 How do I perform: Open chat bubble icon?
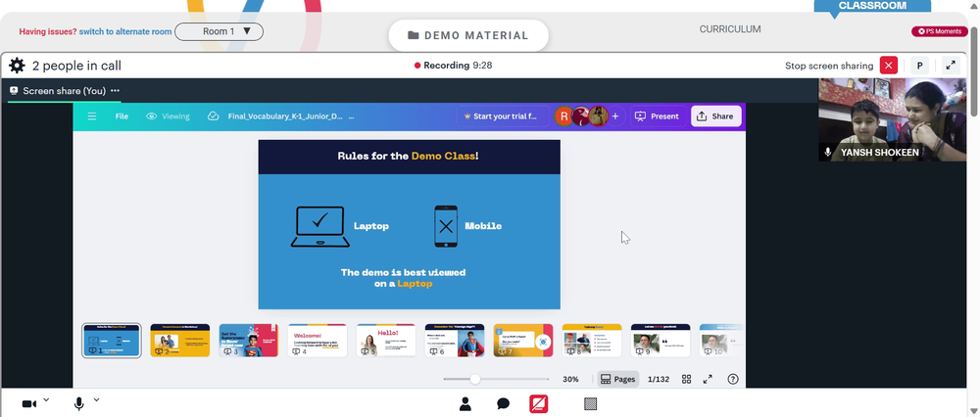coord(503,404)
